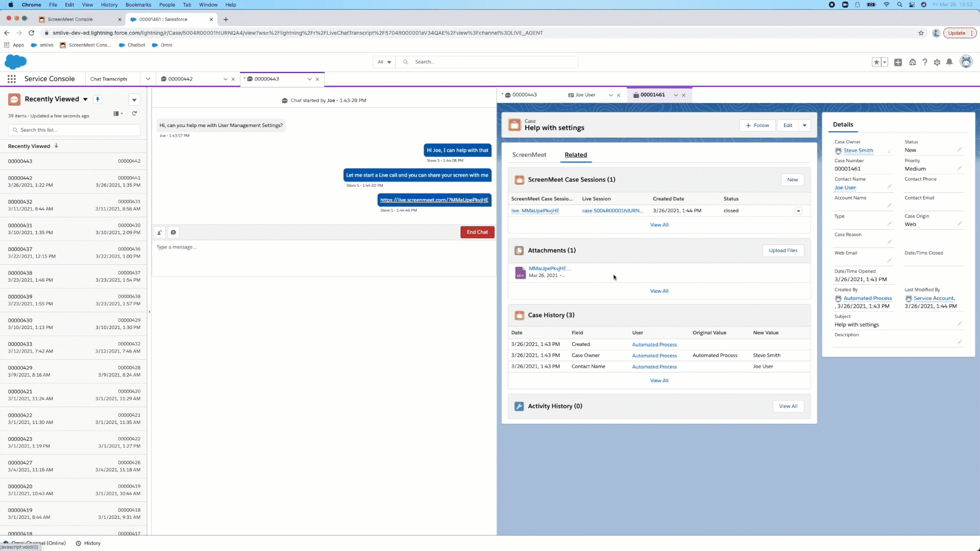Focus the Type a message field
The image size is (980, 551).
(x=324, y=258)
